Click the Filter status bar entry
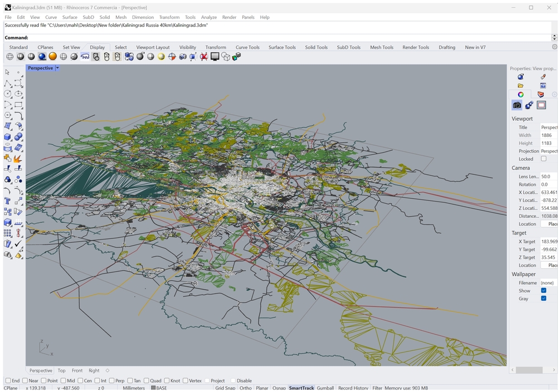The image size is (560, 392). (x=377, y=388)
